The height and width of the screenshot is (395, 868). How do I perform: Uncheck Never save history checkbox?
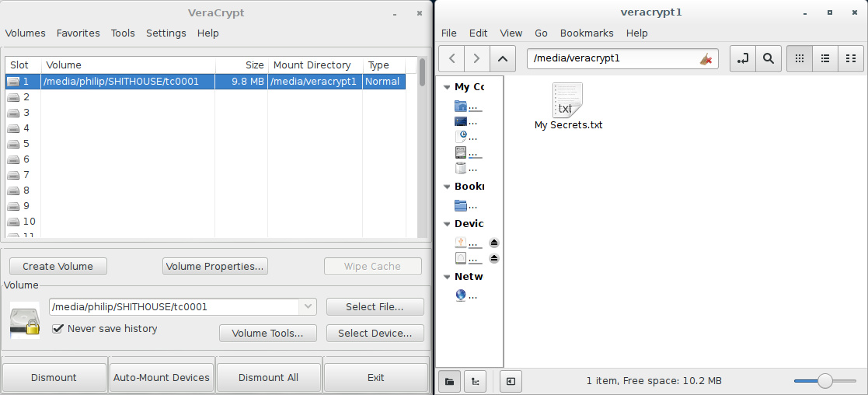click(x=57, y=329)
